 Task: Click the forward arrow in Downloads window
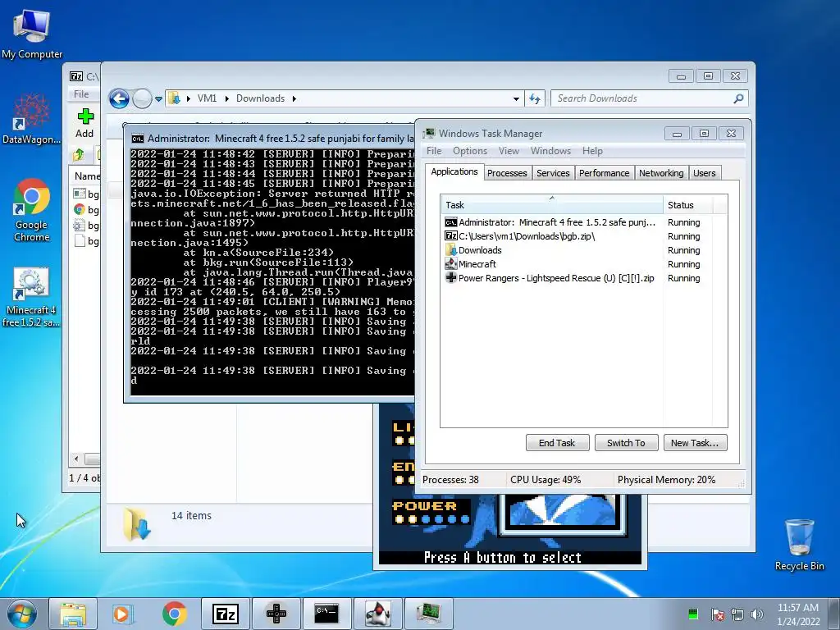142,98
